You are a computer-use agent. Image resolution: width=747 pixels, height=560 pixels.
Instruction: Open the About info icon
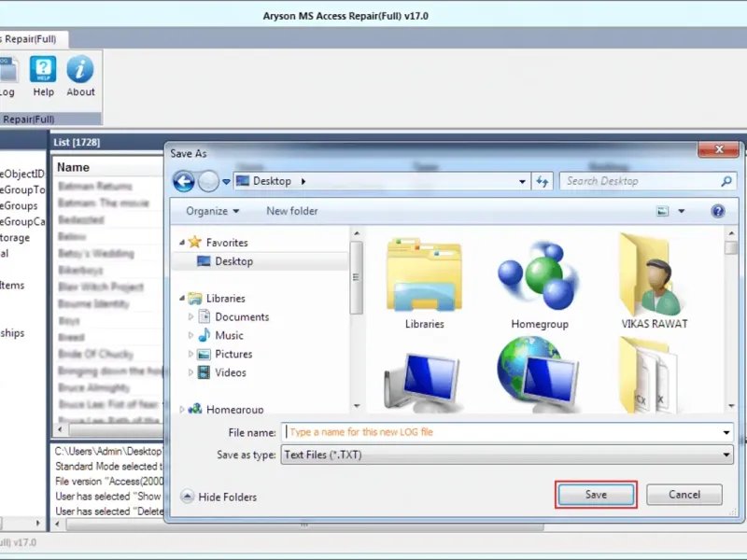tap(80, 77)
